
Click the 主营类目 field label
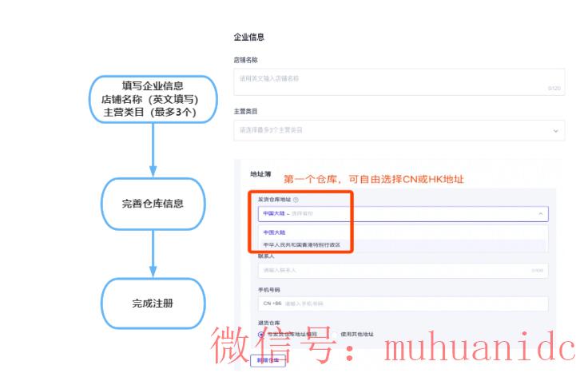pos(245,111)
